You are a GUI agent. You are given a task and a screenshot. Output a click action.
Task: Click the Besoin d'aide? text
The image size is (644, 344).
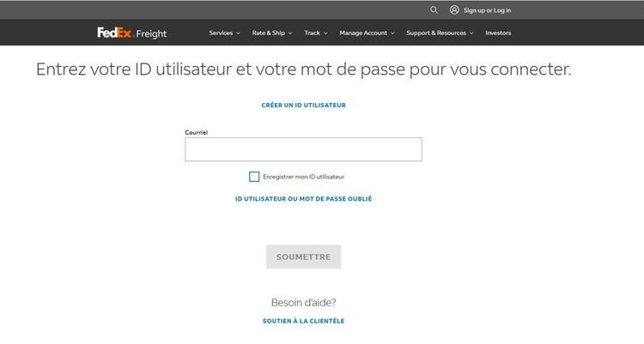pos(303,303)
